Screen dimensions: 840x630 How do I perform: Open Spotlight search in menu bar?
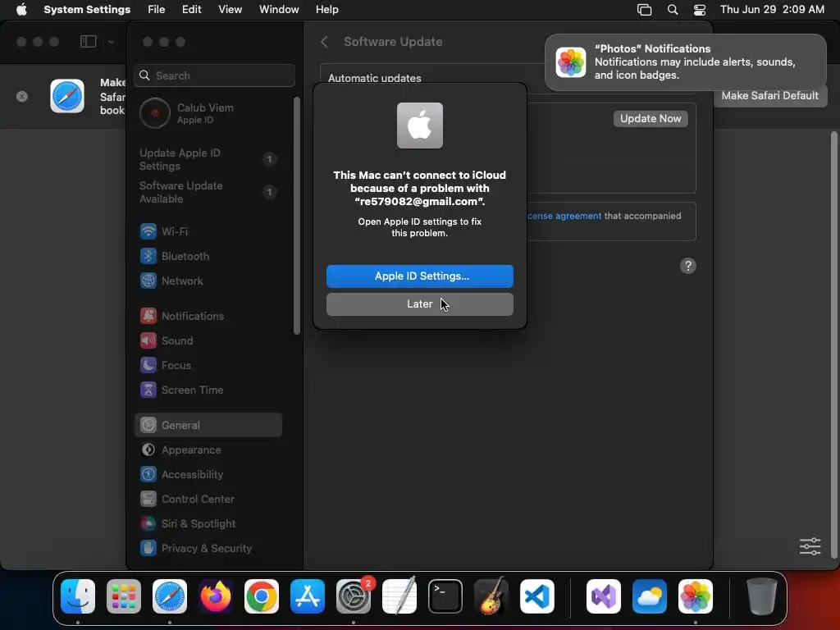(x=673, y=10)
